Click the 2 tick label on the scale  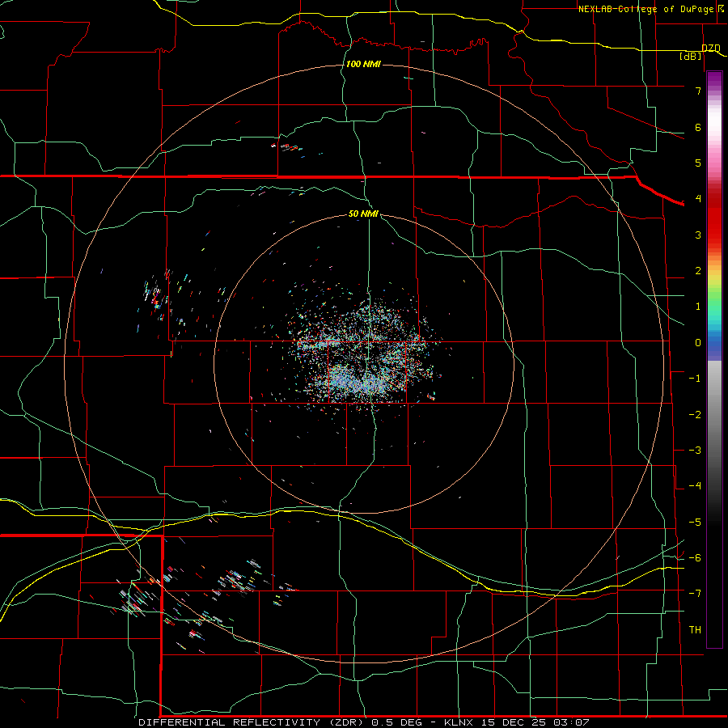pos(698,271)
